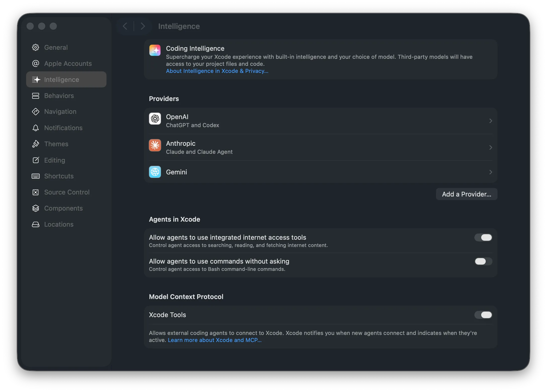The image size is (547, 392).
Task: Open the Behaviors settings icon
Action: 36,96
